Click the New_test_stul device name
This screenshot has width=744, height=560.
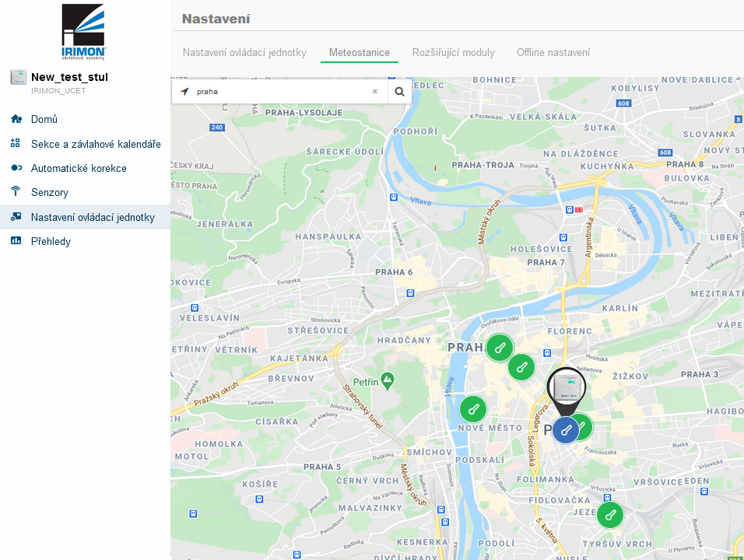[69, 77]
